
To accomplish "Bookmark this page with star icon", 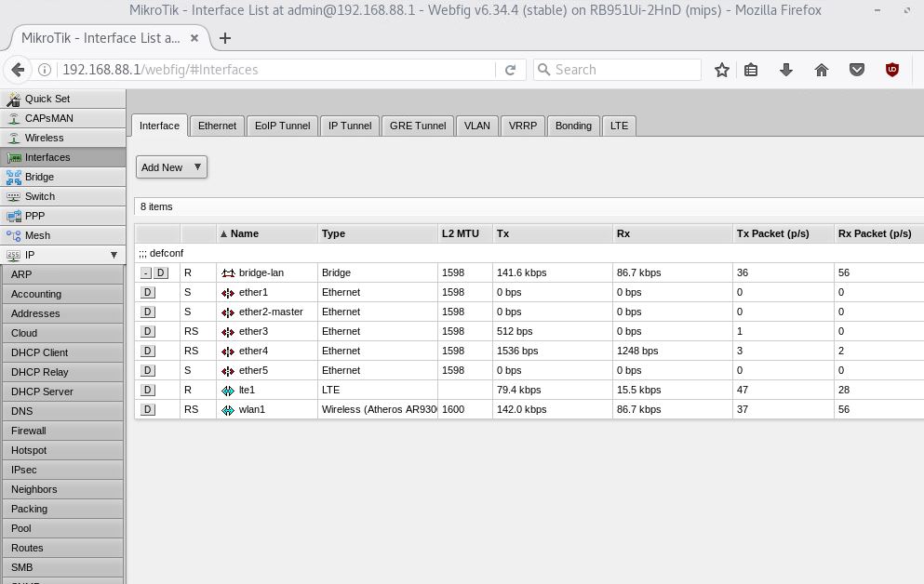I will (722, 70).
